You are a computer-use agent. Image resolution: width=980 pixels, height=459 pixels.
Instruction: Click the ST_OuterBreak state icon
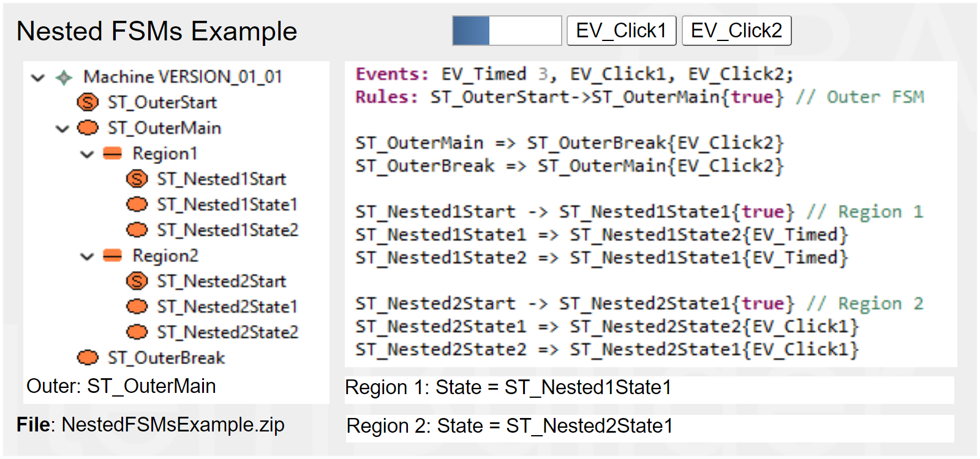point(88,357)
